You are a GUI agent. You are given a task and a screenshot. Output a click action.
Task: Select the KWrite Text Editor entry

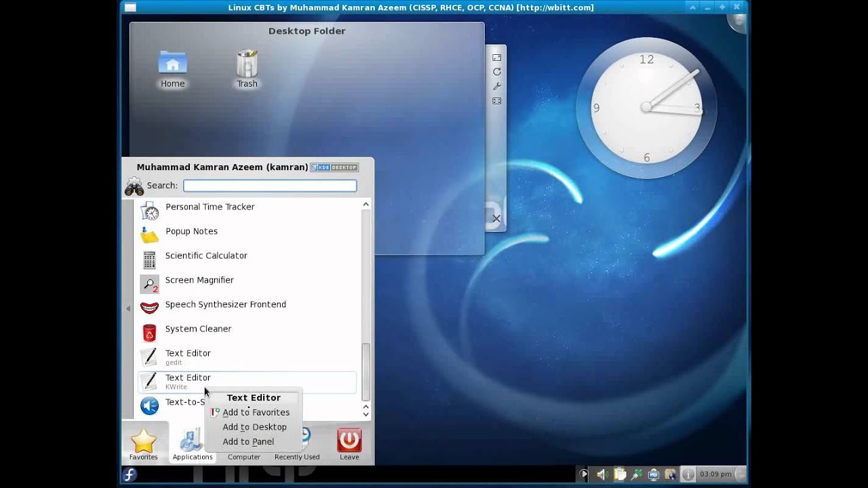[247, 382]
